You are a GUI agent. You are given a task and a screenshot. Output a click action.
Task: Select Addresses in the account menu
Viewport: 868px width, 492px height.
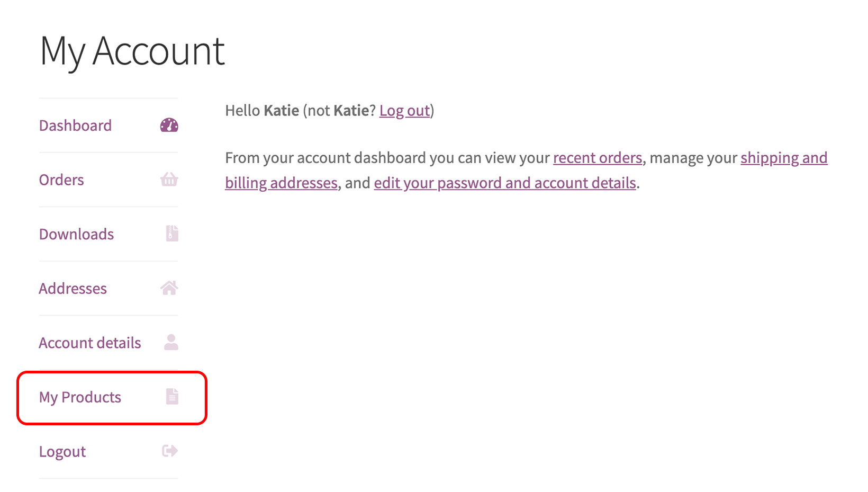(73, 289)
